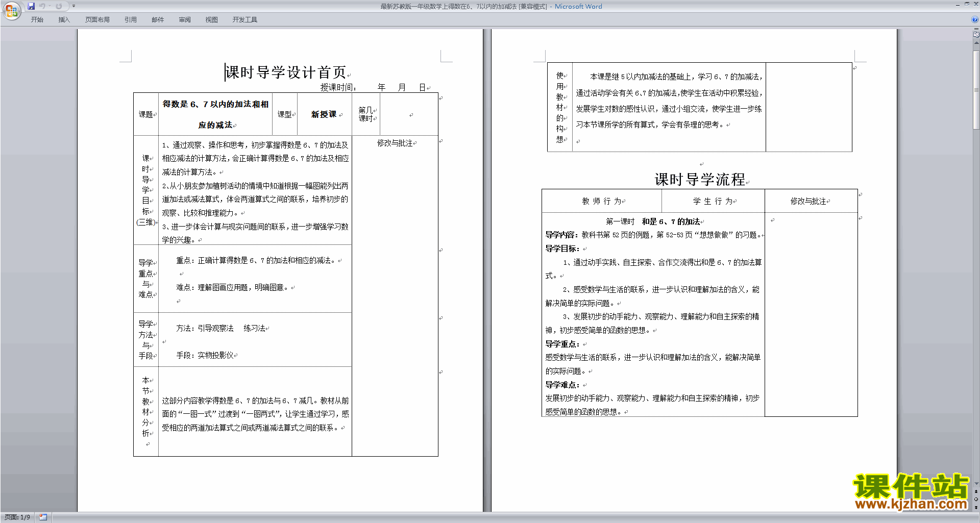Viewport: 980px width, 523px height.
Task: Click the line 第一课时 和是6、7的加法
Action: 653,221
